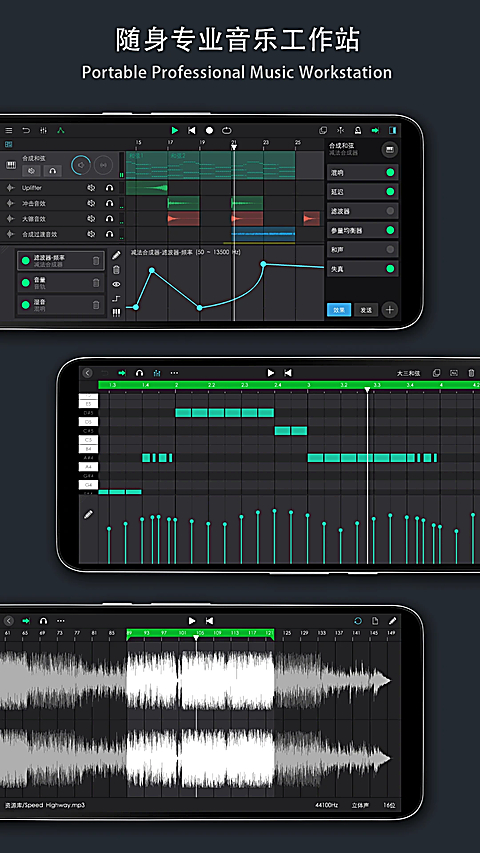Delete the 滤波器-频率 automation lane via trash icon
The height and width of the screenshot is (853, 480).
coord(96,261)
